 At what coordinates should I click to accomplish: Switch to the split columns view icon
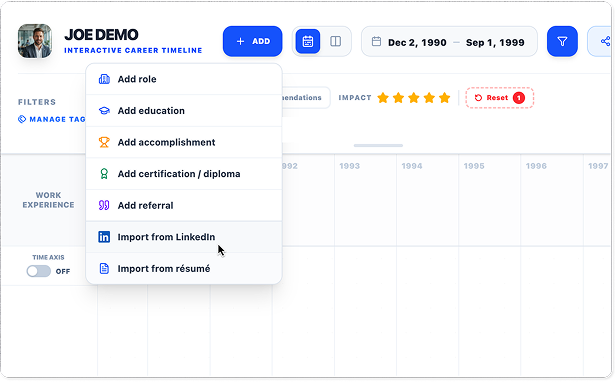point(335,41)
